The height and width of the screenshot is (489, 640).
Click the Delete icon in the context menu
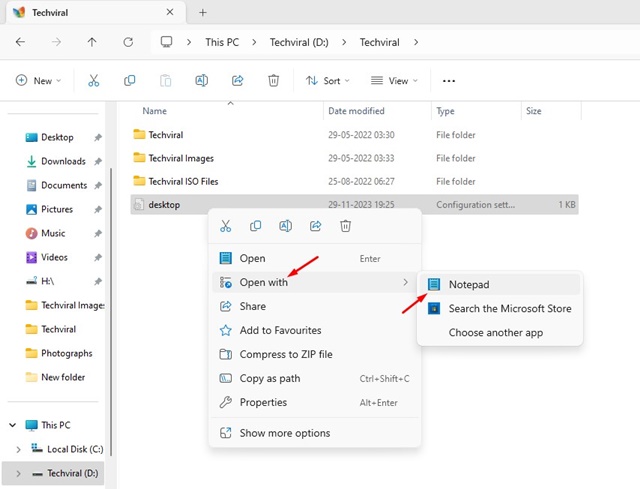345,226
